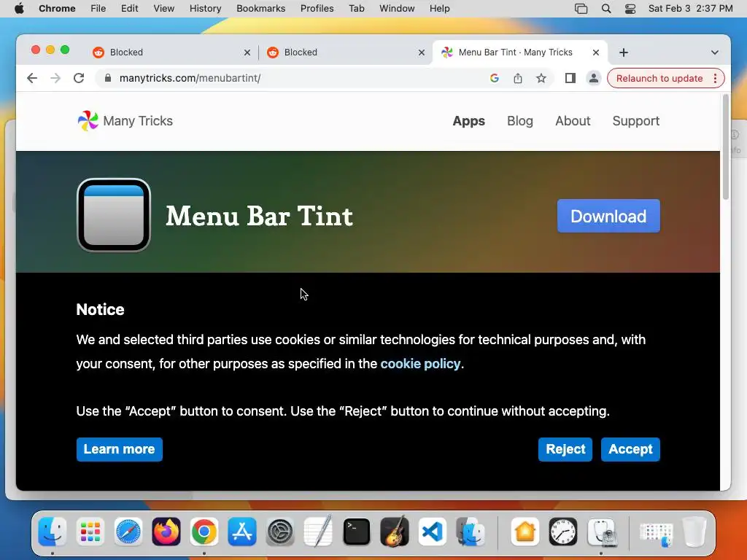Open Control Center from the menu bar
This screenshot has height=560, width=747.
tap(630, 9)
